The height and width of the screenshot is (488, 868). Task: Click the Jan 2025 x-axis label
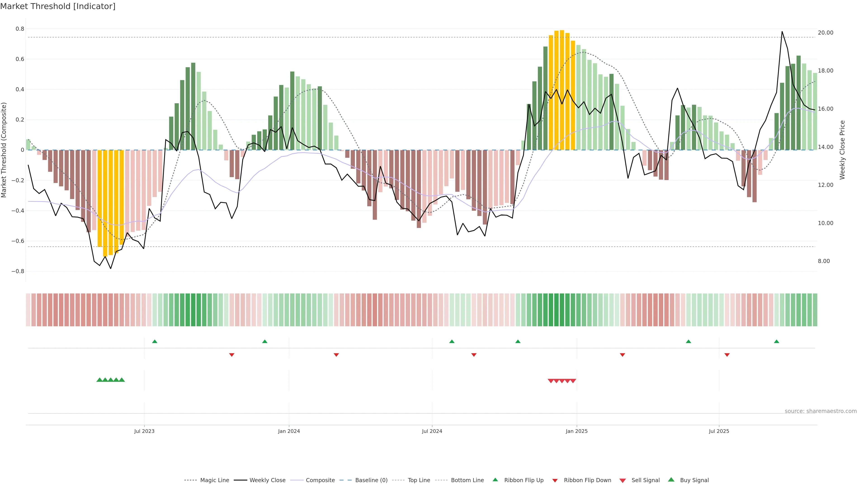[x=577, y=431]
